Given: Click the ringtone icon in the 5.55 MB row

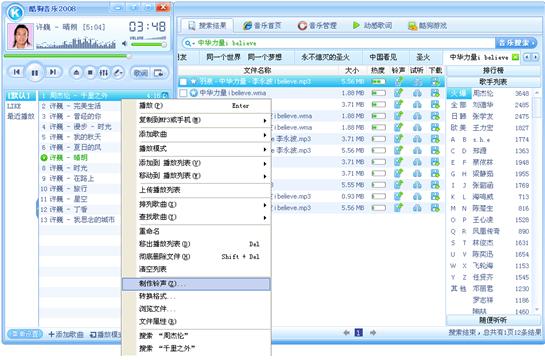Looking at the screenshot, I should [398, 185].
